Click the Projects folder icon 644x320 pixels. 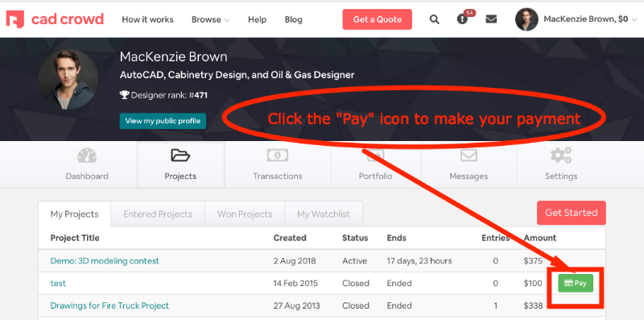click(x=180, y=156)
